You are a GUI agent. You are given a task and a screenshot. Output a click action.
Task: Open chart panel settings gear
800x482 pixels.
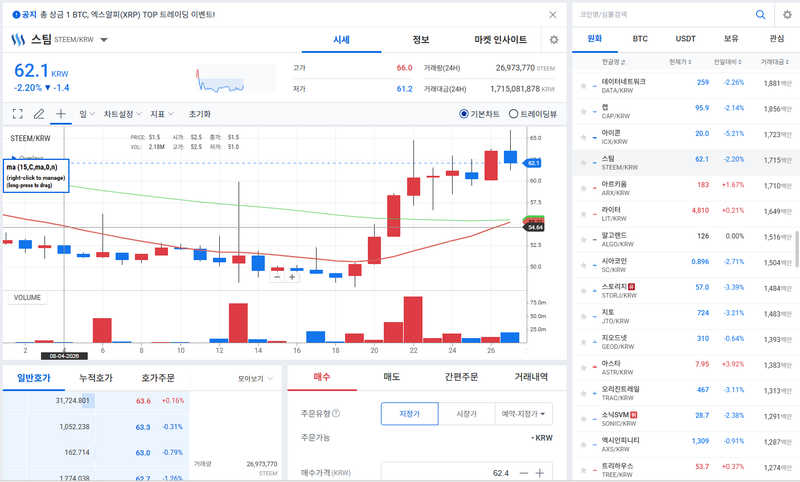coord(554,40)
